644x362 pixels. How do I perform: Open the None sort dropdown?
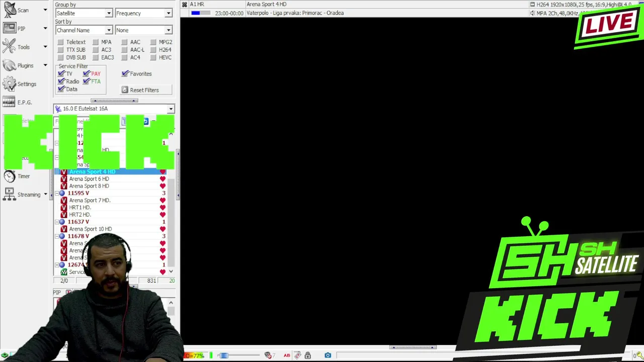[x=143, y=30]
